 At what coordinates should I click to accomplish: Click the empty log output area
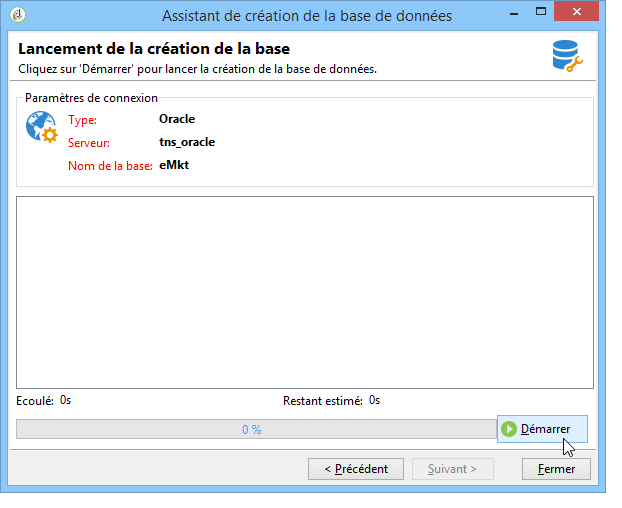point(305,292)
